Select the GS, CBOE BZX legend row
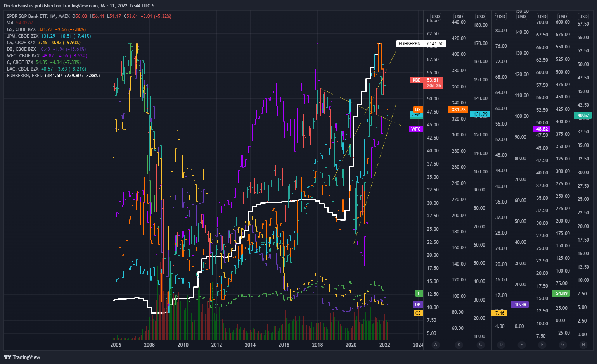 (x=46, y=29)
